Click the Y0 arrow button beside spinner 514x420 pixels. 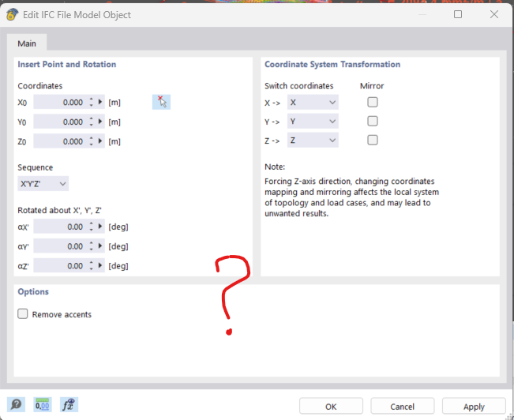(101, 122)
